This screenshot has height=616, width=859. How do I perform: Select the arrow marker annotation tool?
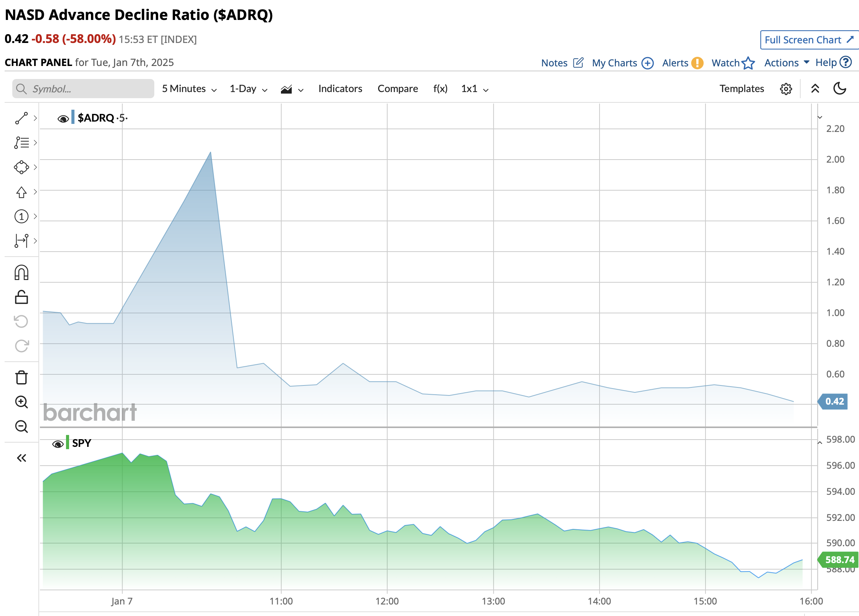(x=21, y=192)
